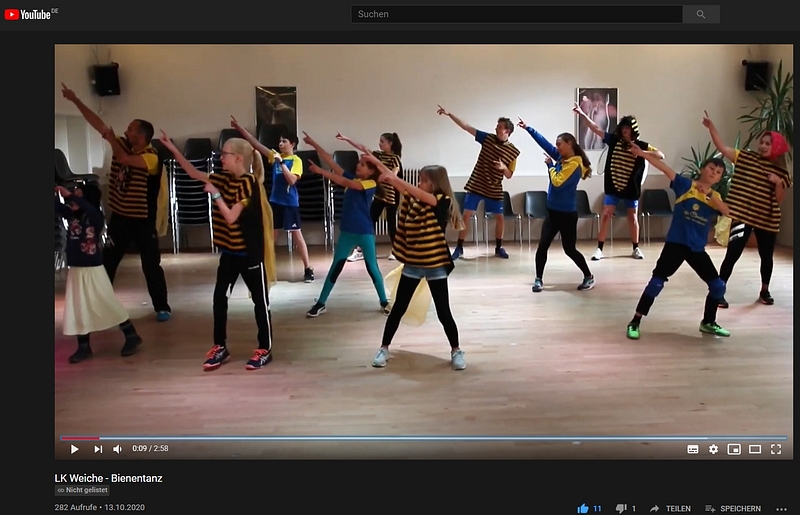This screenshot has width=800, height=515.
Task: Seek on the video progress bar
Action: (423, 438)
